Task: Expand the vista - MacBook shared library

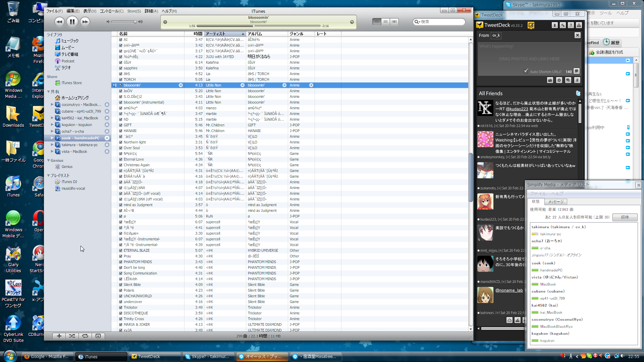Action: coord(52,152)
